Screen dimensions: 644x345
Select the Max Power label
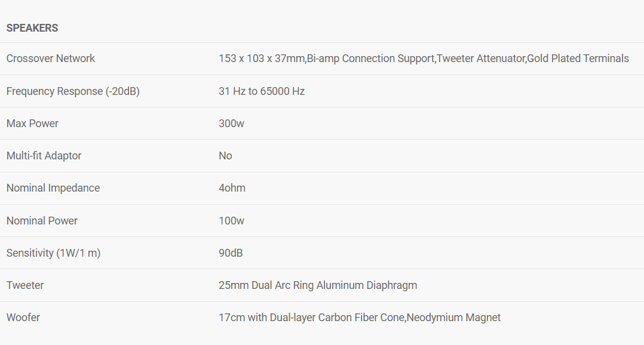(32, 124)
